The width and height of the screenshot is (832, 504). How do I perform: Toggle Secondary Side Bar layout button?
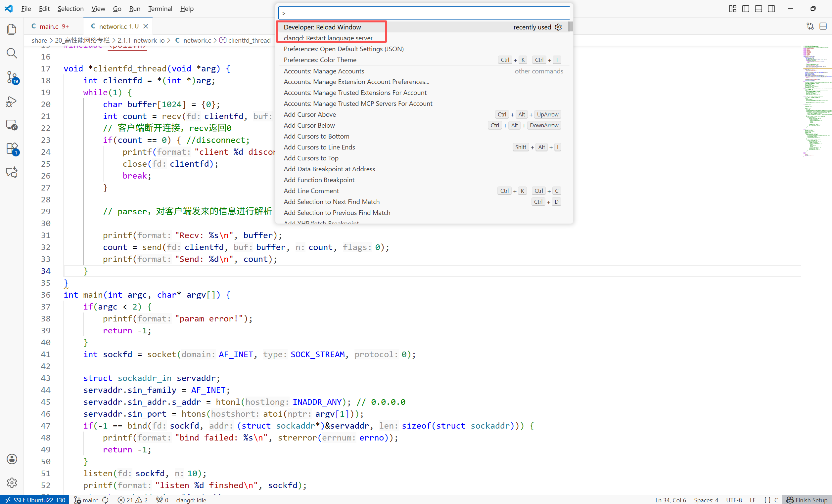coord(771,9)
